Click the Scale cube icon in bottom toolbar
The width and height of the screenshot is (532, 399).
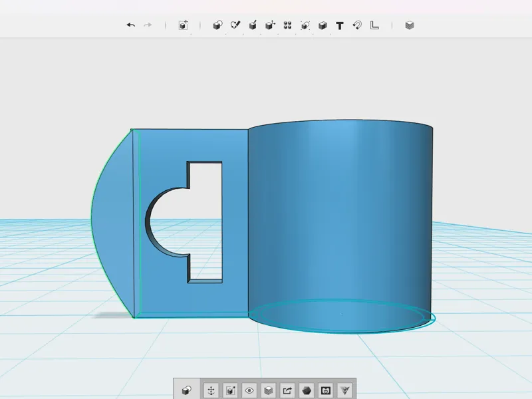coord(230,390)
